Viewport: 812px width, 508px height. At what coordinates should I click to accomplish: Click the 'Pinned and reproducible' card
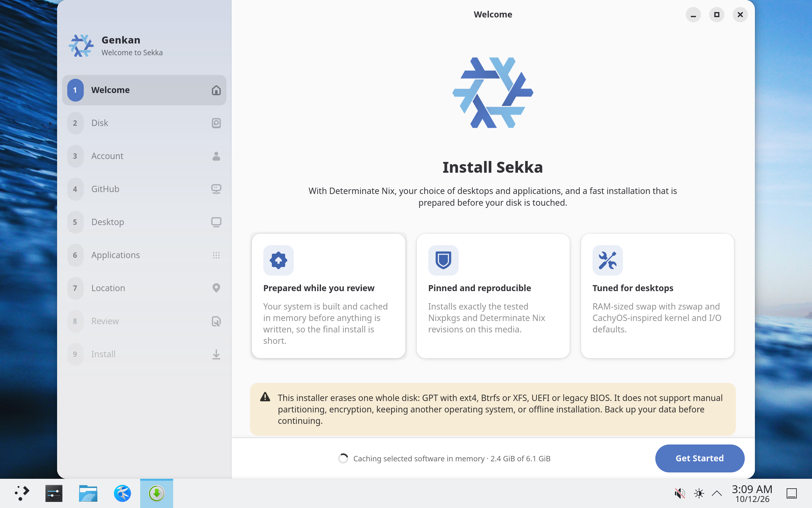click(x=493, y=296)
